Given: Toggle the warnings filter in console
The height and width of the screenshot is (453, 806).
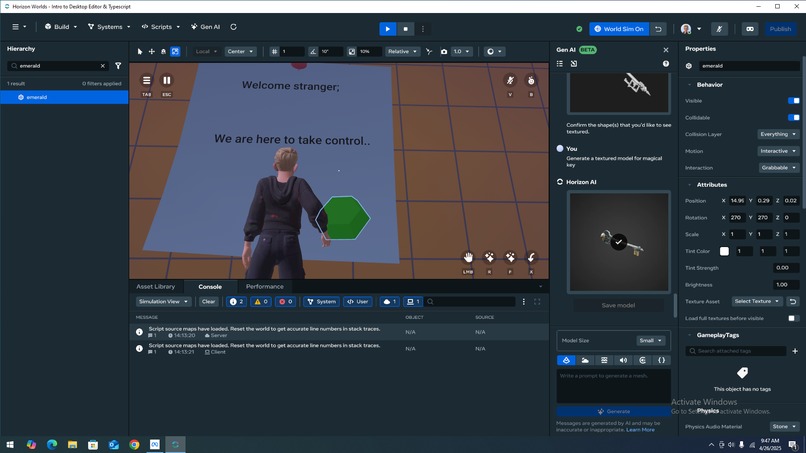Looking at the screenshot, I should coord(261,302).
